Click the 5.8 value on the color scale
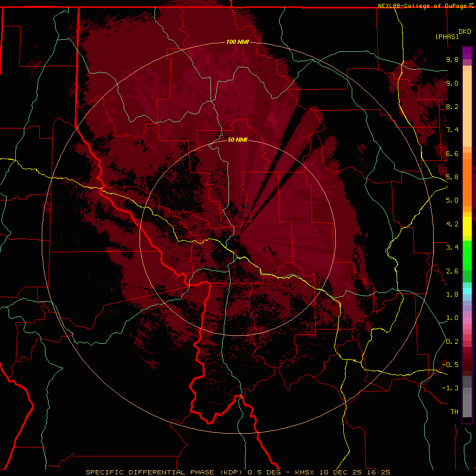 point(452,177)
